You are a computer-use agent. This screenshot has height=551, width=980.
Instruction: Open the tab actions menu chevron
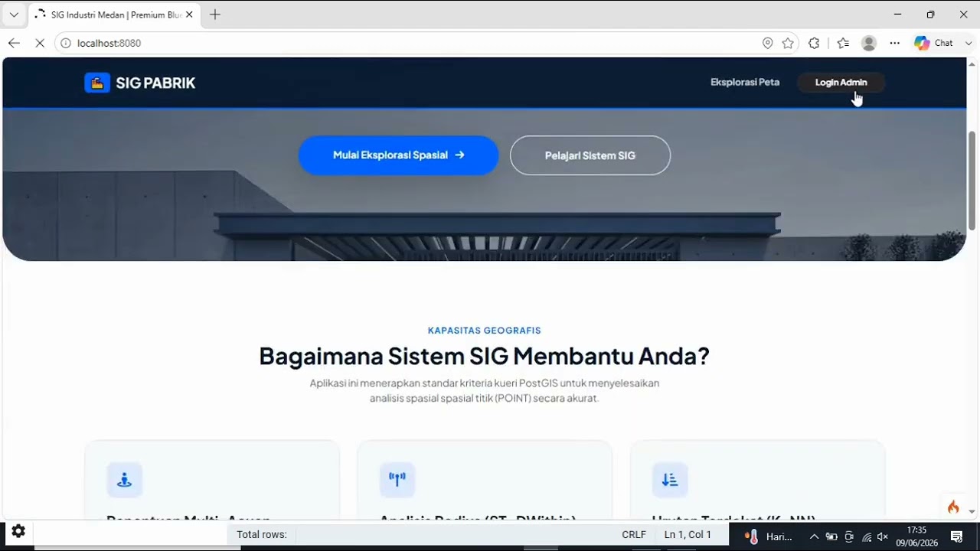(x=14, y=15)
